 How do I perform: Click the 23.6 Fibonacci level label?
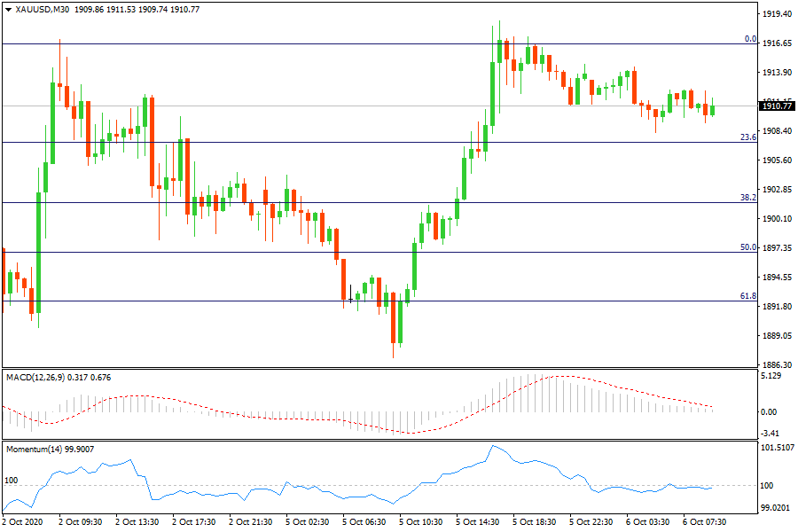click(747, 137)
